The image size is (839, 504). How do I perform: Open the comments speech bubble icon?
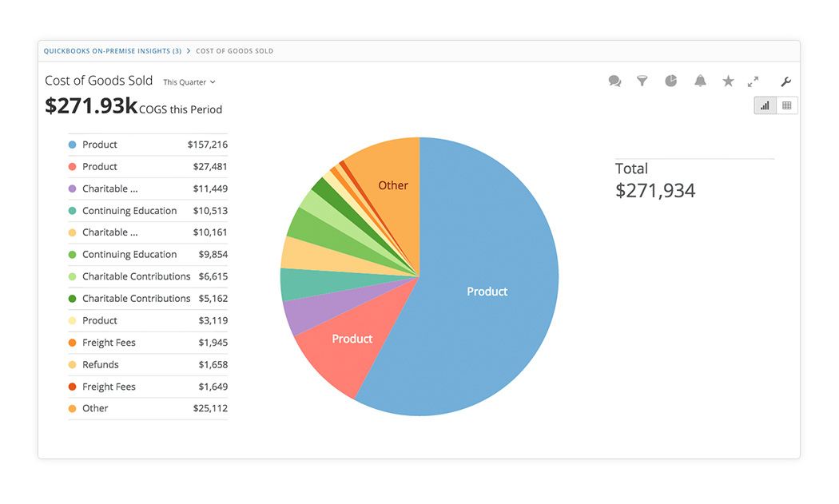coord(614,81)
